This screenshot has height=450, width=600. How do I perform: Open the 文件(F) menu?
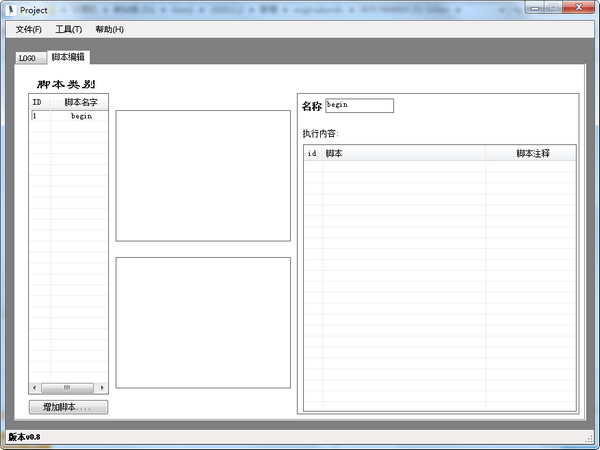(28, 29)
